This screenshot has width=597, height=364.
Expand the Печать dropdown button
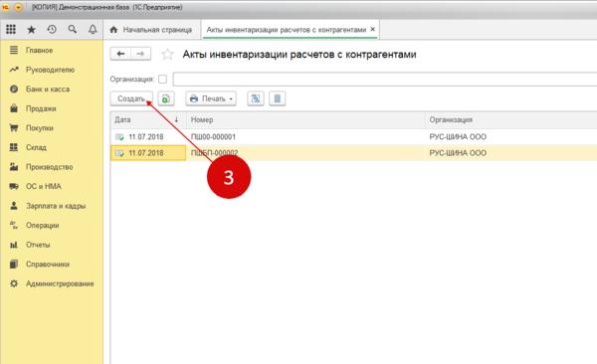(x=211, y=98)
